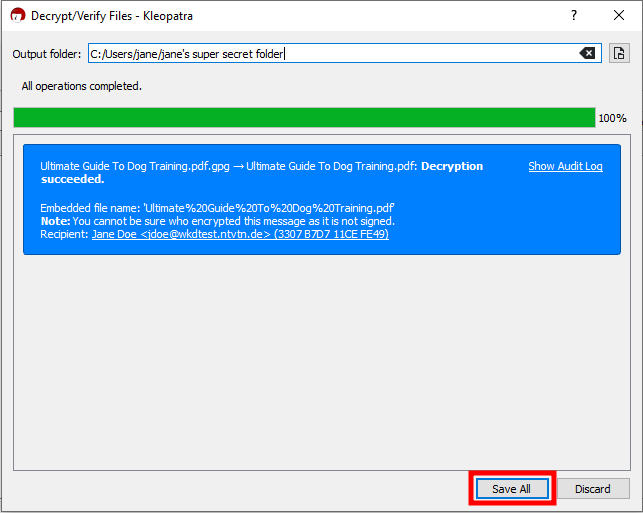Open the help question mark button
Image resolution: width=643 pixels, height=513 pixels.
(573, 16)
